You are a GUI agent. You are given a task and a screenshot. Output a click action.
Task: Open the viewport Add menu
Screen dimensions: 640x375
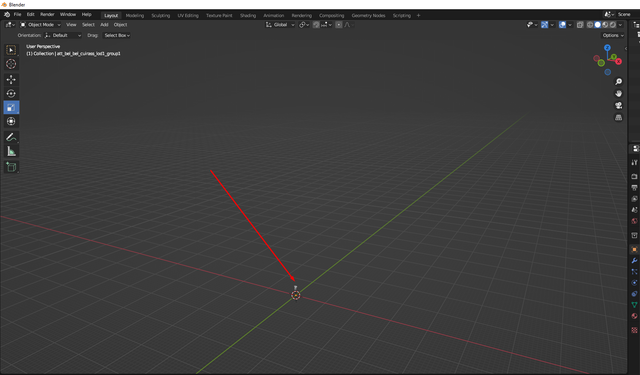tap(104, 25)
